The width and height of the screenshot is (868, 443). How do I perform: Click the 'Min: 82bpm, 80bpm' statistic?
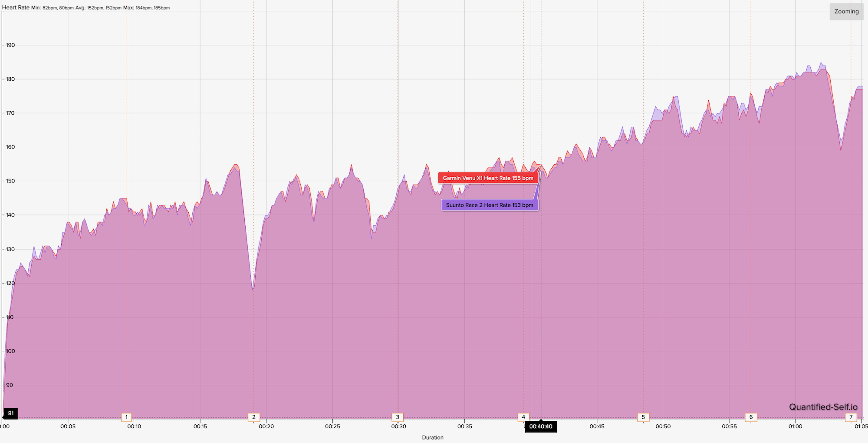point(53,8)
